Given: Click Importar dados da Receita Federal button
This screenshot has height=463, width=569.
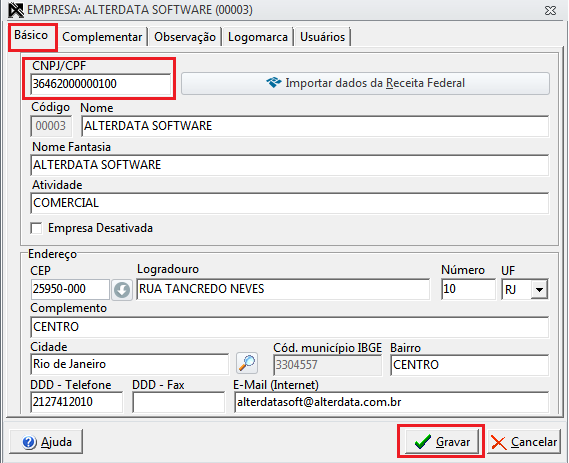Looking at the screenshot, I should tap(365, 83).
